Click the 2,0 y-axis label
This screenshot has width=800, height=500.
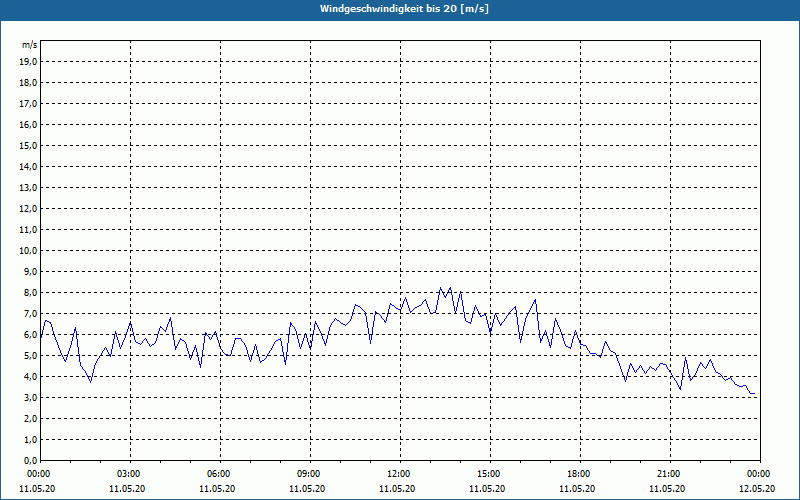point(31,418)
